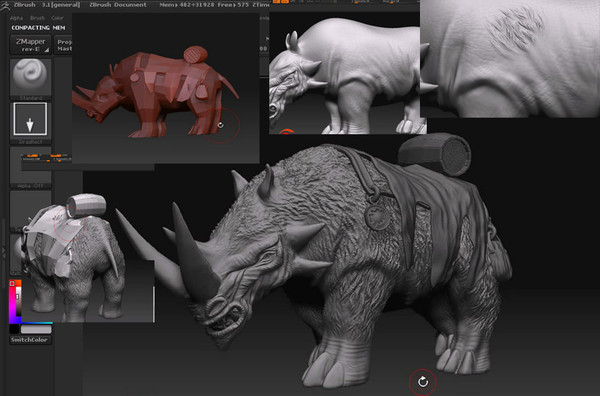The image size is (600, 396).
Task: Launch the ZMapper rev-E plugin button
Action: tap(30, 45)
